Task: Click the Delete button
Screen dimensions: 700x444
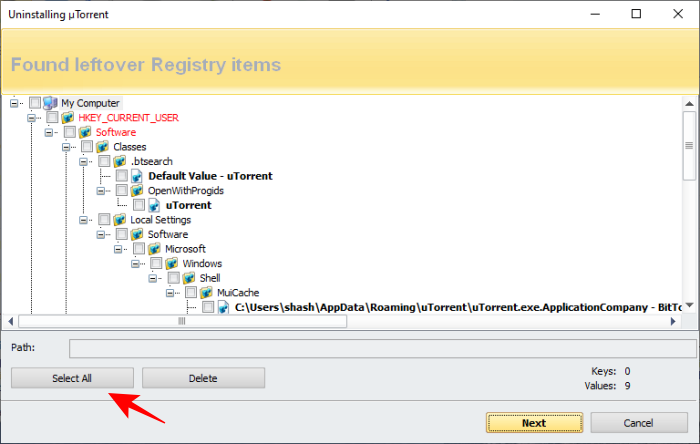Action: point(203,378)
